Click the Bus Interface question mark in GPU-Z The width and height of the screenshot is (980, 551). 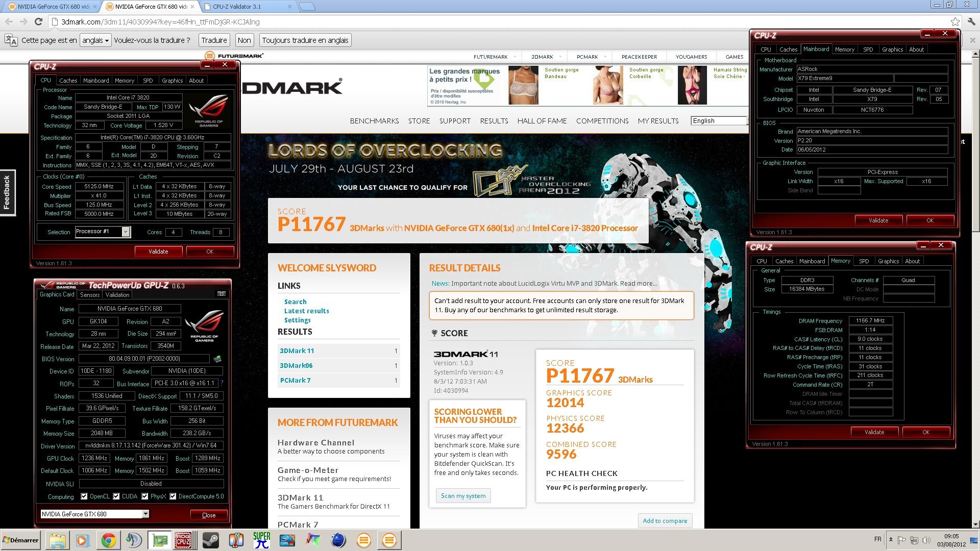222,383
